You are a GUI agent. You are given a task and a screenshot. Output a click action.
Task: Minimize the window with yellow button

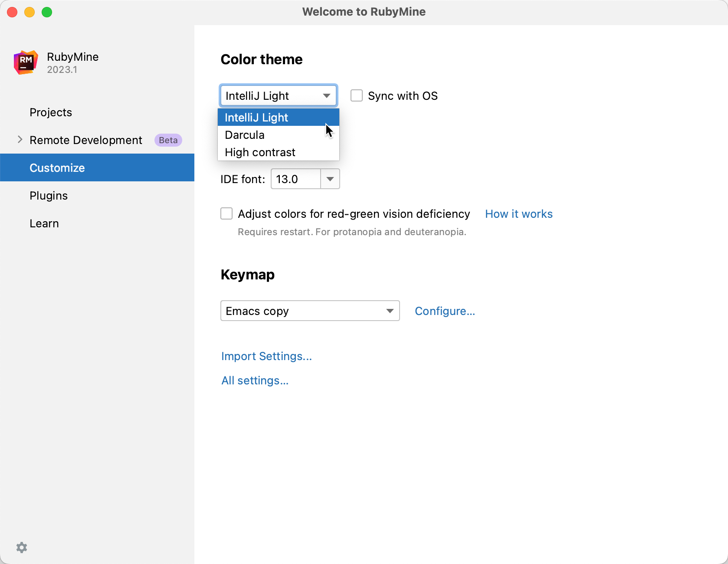(x=30, y=12)
